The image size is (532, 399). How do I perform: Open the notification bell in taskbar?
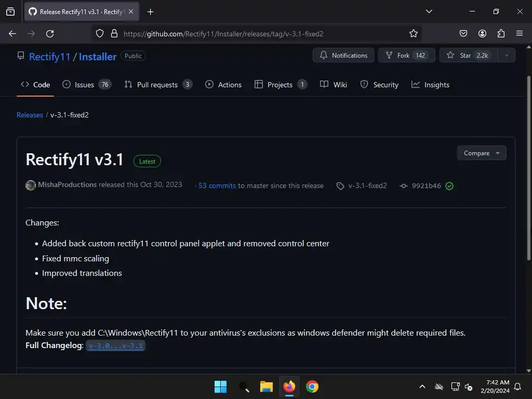[518, 387]
